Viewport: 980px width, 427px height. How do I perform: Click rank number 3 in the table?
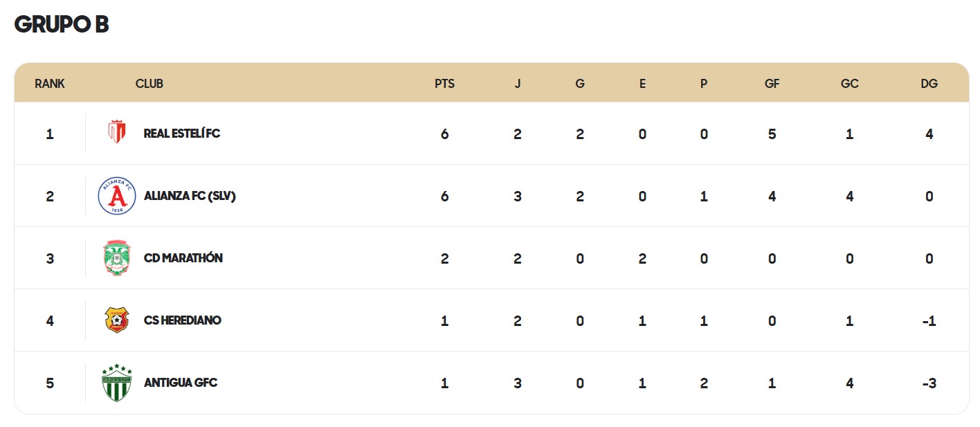pyautogui.click(x=50, y=259)
